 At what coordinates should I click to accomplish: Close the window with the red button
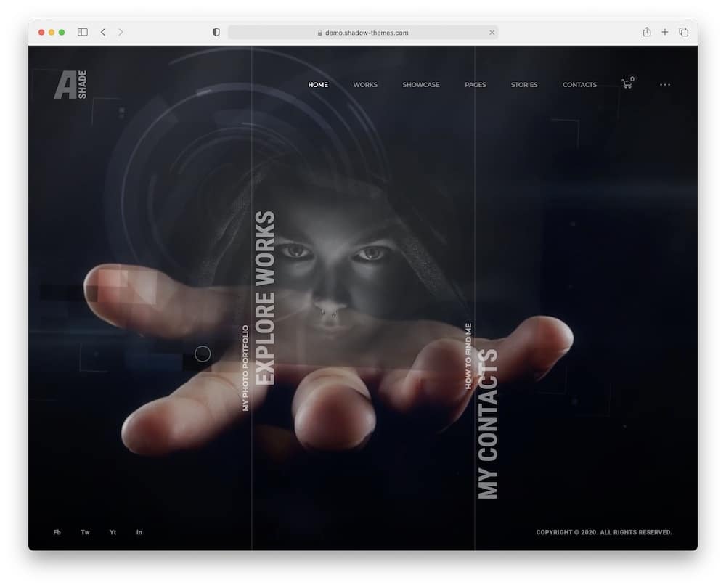41,32
